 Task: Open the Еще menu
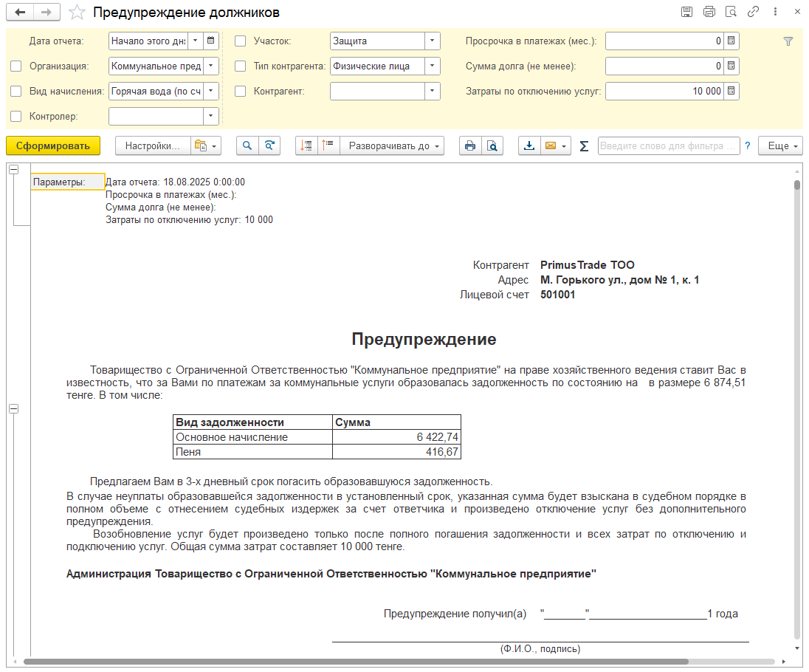coord(781,146)
